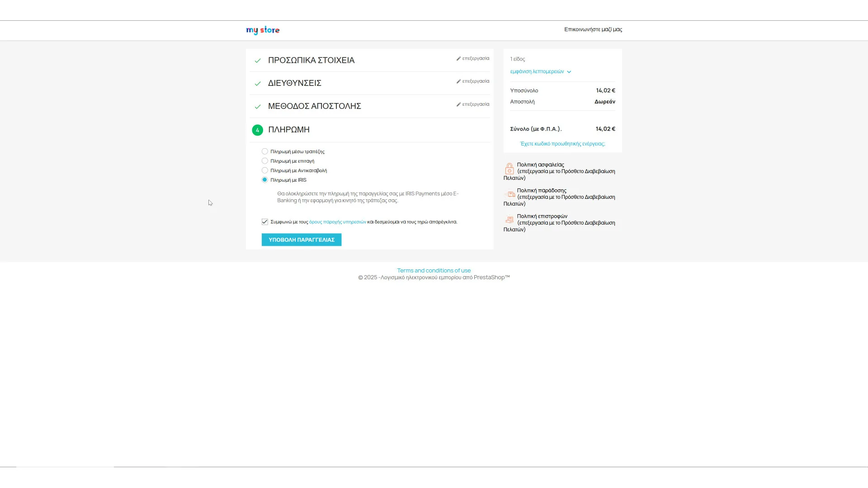Uncheck the terms of service agreement checkbox

point(265,222)
